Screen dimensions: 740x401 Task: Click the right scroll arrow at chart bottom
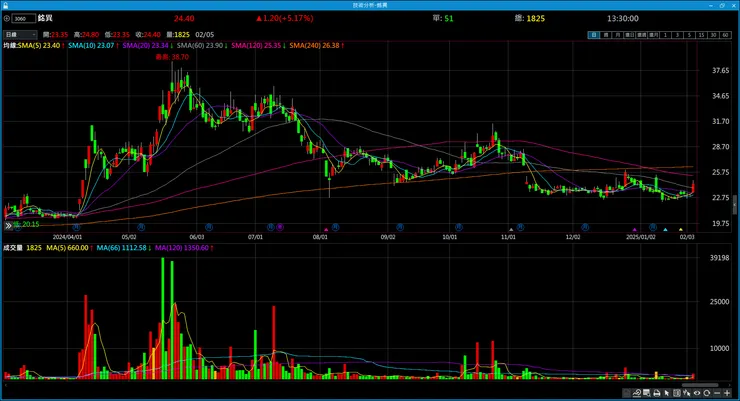tap(730, 385)
